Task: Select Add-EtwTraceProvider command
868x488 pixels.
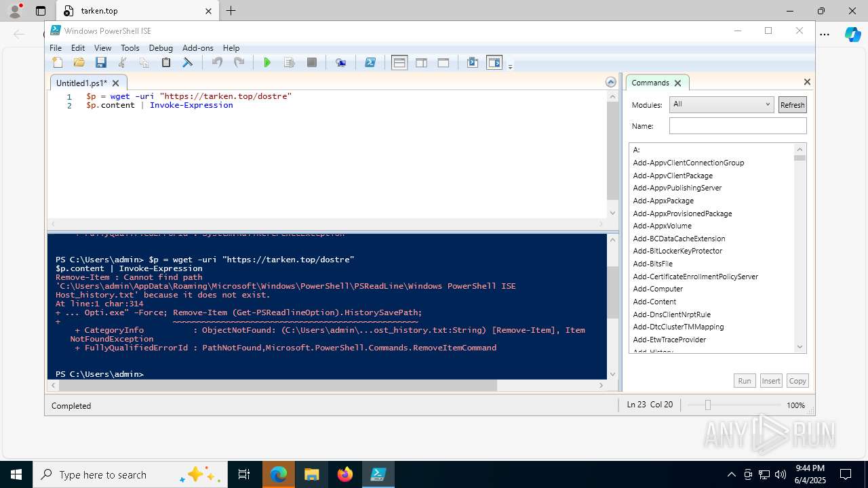Action: click(x=669, y=340)
